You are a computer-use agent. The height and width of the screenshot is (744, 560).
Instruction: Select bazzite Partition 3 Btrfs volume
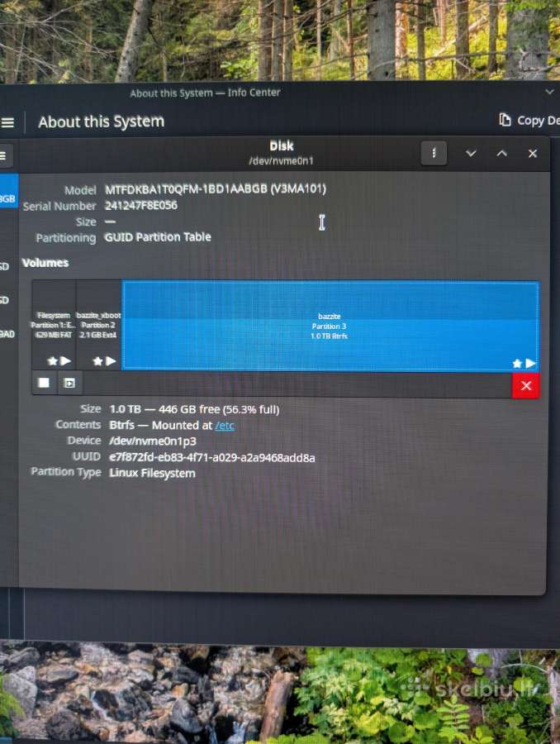click(x=330, y=326)
